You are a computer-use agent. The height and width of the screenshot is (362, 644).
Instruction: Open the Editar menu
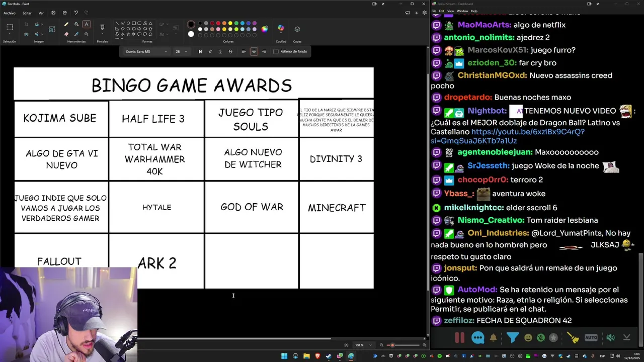coord(27,13)
